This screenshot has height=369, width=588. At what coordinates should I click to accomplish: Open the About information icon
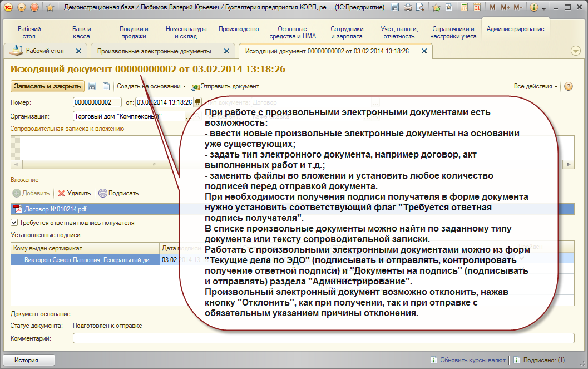coord(534,7)
